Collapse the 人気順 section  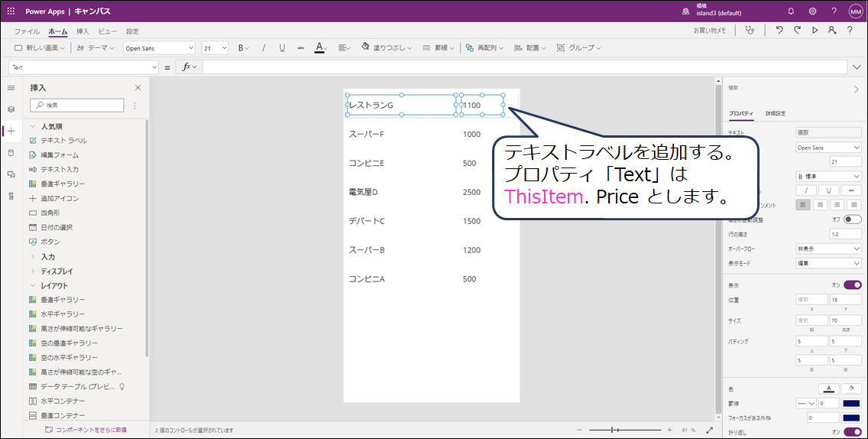tap(33, 126)
